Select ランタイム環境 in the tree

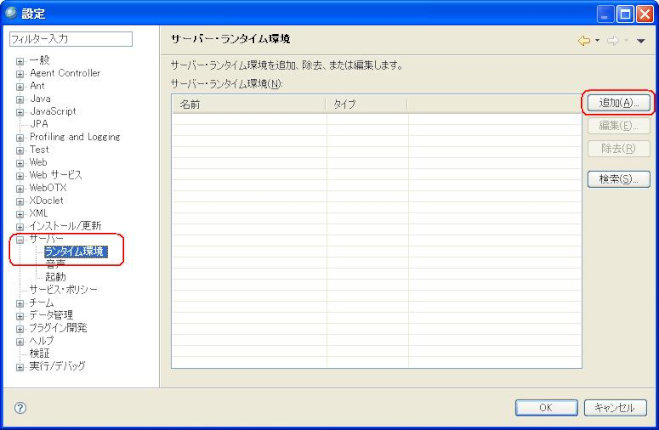pos(75,251)
